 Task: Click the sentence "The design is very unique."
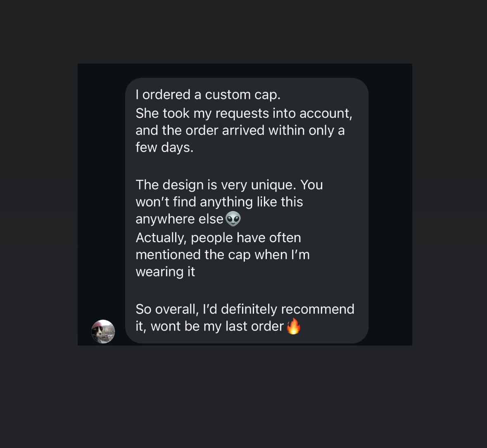click(x=216, y=185)
